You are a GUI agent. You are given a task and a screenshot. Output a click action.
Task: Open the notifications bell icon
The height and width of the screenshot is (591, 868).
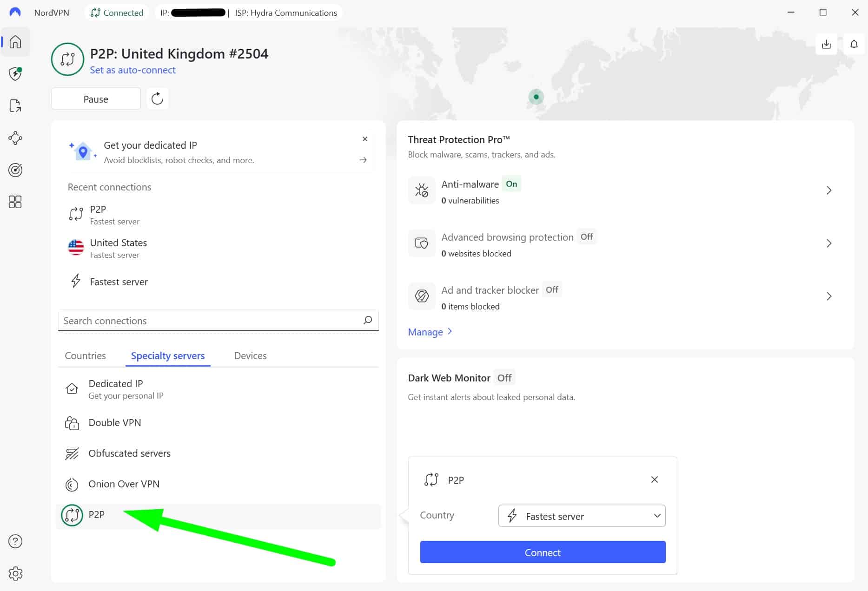click(854, 44)
